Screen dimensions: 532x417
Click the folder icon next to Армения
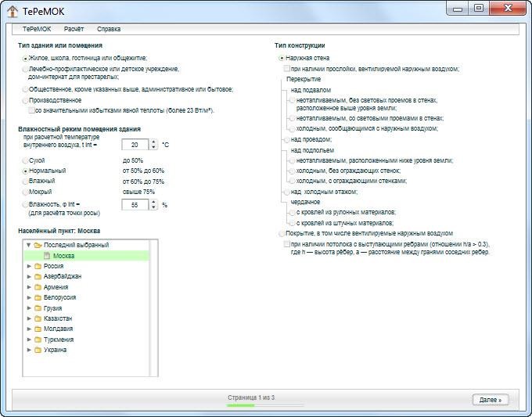tap(38, 287)
